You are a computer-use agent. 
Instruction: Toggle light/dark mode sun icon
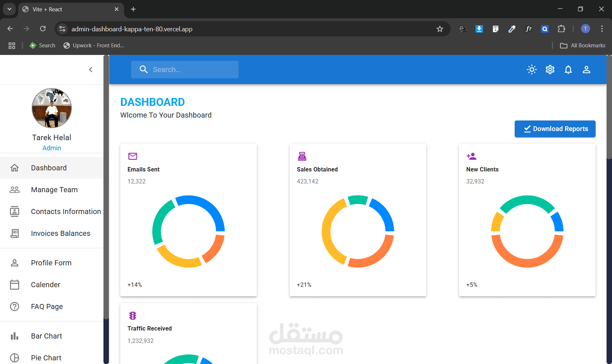pyautogui.click(x=532, y=70)
